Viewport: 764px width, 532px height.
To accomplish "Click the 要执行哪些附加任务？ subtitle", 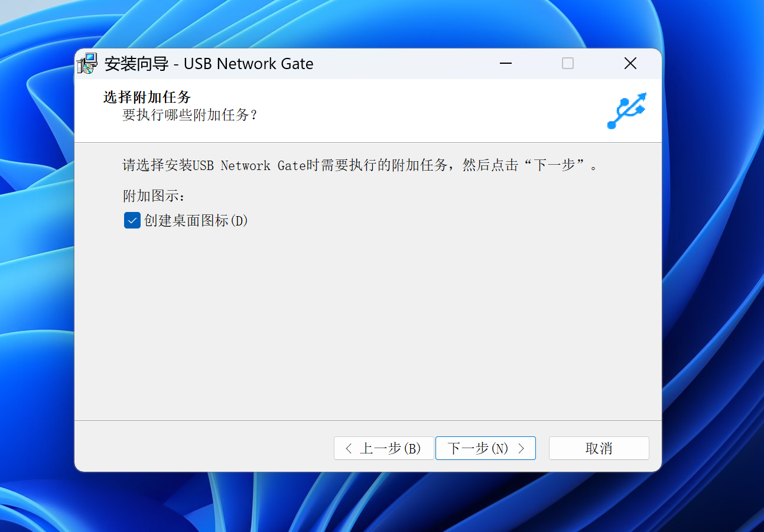I will 190,115.
